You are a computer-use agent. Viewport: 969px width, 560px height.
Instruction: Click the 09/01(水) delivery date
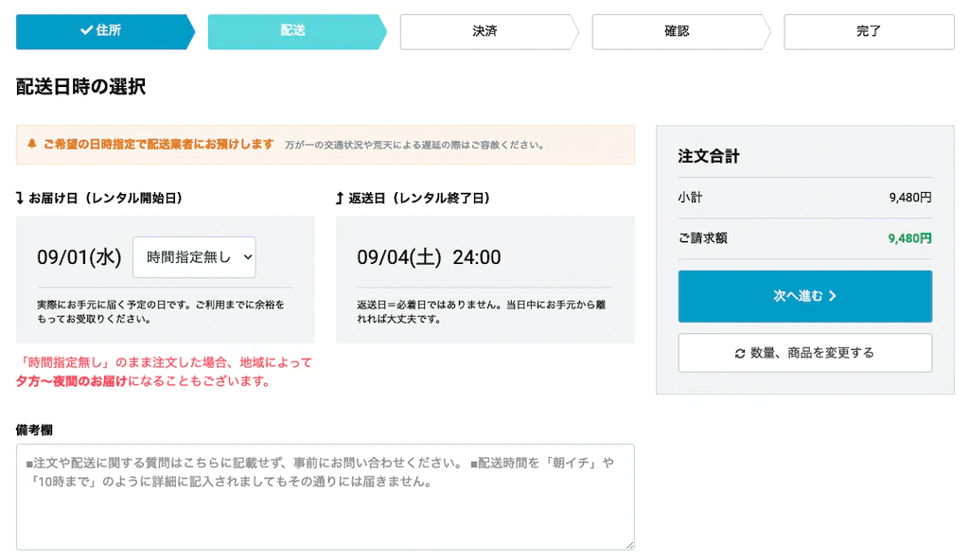[79, 257]
